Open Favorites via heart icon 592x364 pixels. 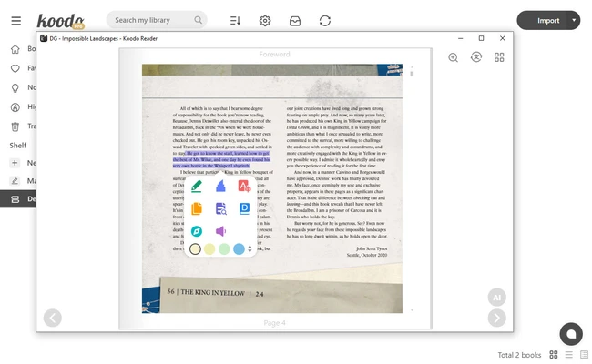click(x=15, y=68)
